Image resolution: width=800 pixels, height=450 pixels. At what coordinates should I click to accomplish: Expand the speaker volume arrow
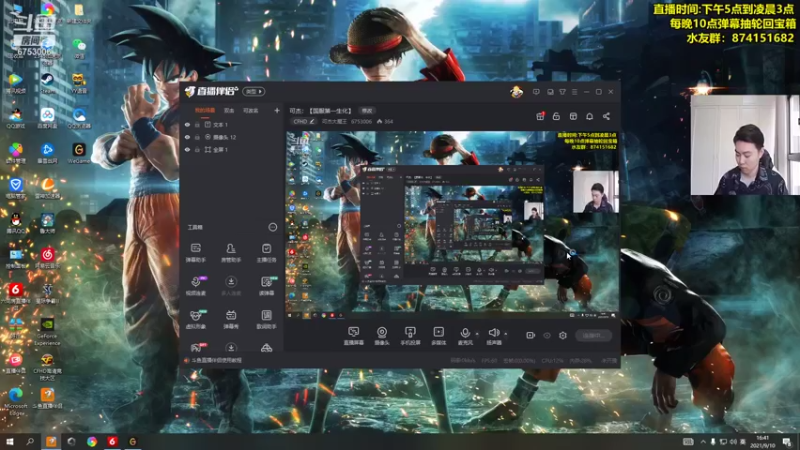pos(506,334)
